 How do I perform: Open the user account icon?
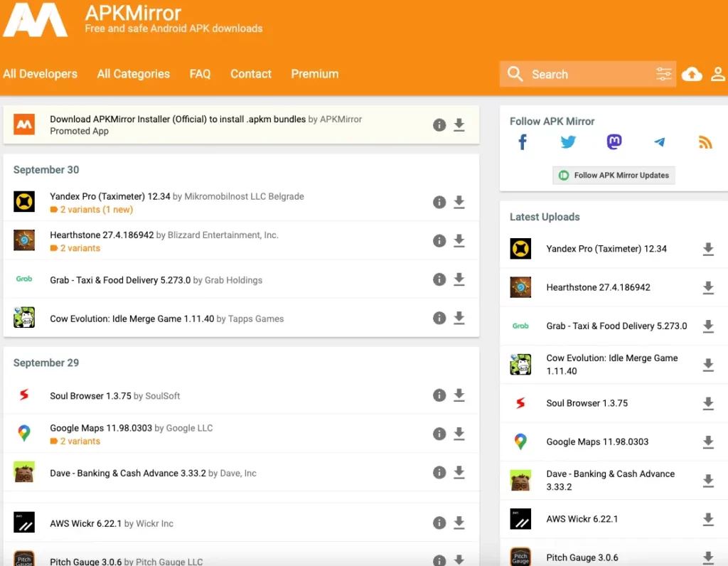click(718, 74)
